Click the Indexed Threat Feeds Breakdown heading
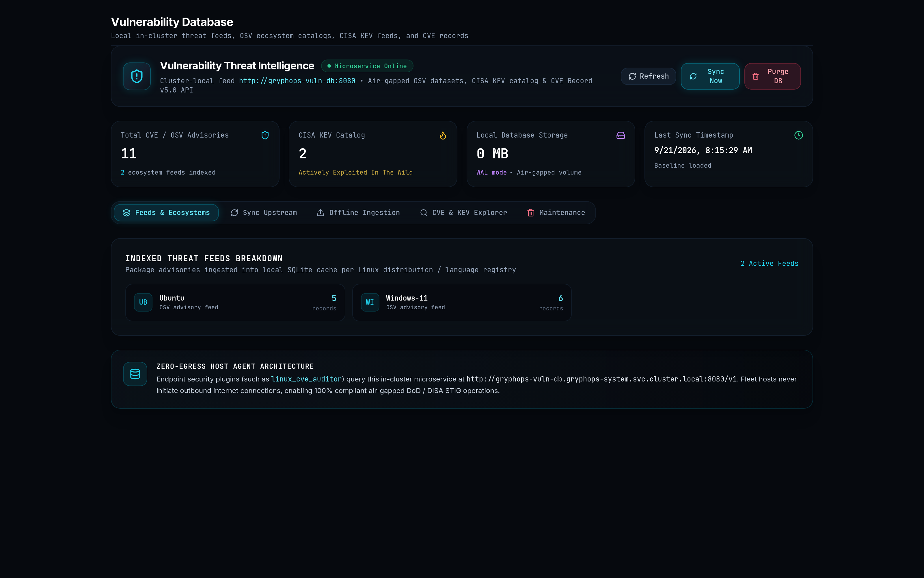The width and height of the screenshot is (924, 578). (204, 259)
